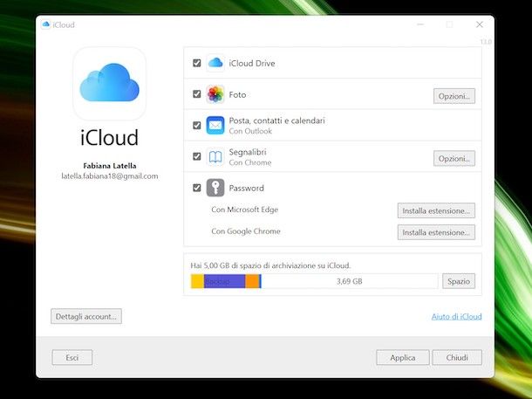Open Opzioni for Foto

pos(454,96)
